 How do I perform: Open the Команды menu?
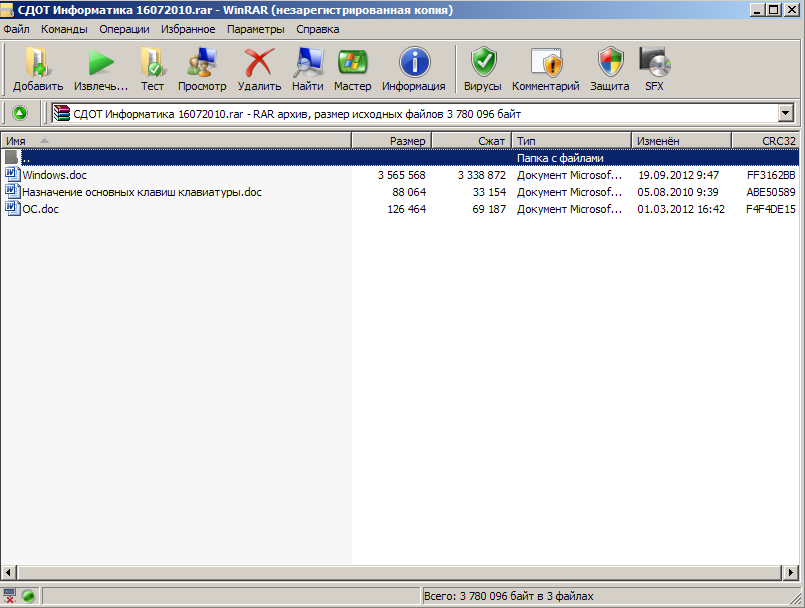tap(64, 29)
